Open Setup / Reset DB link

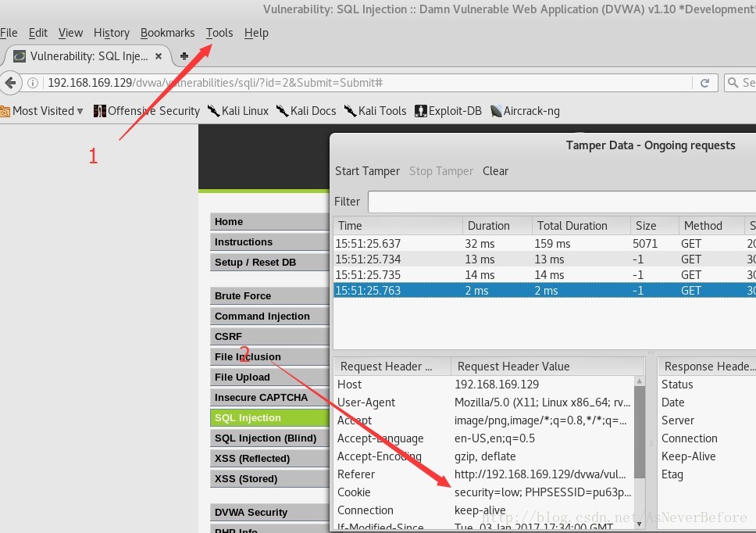click(x=270, y=263)
